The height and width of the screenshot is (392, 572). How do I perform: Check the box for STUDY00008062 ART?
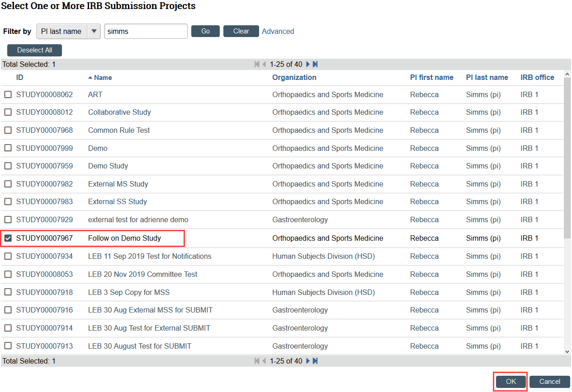click(8, 95)
